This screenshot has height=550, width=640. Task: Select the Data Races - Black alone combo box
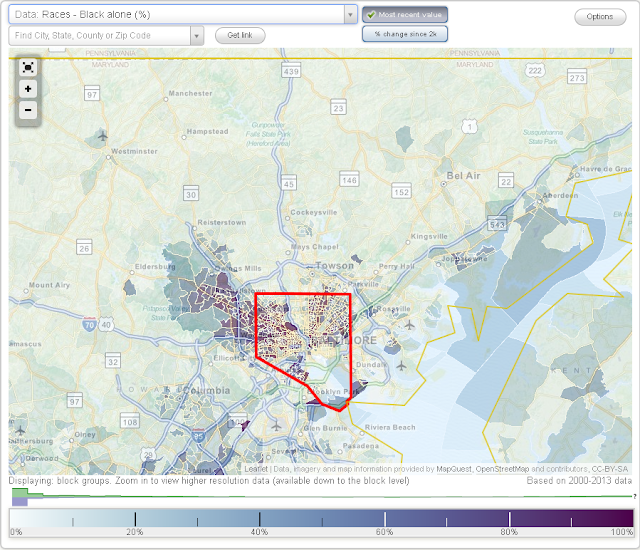pyautogui.click(x=183, y=14)
